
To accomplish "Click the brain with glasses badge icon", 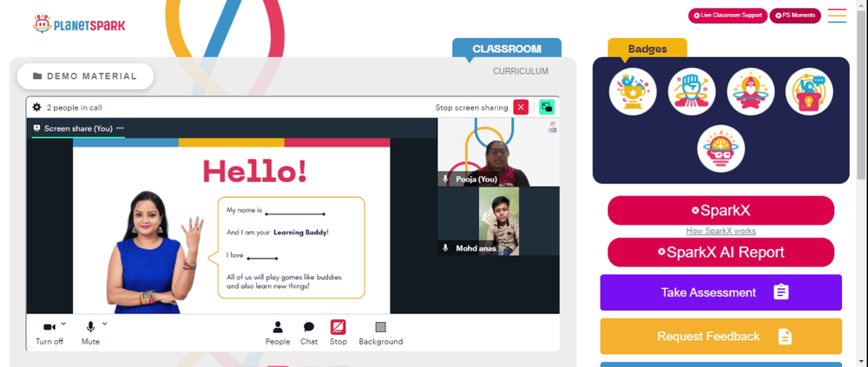I will (x=720, y=148).
